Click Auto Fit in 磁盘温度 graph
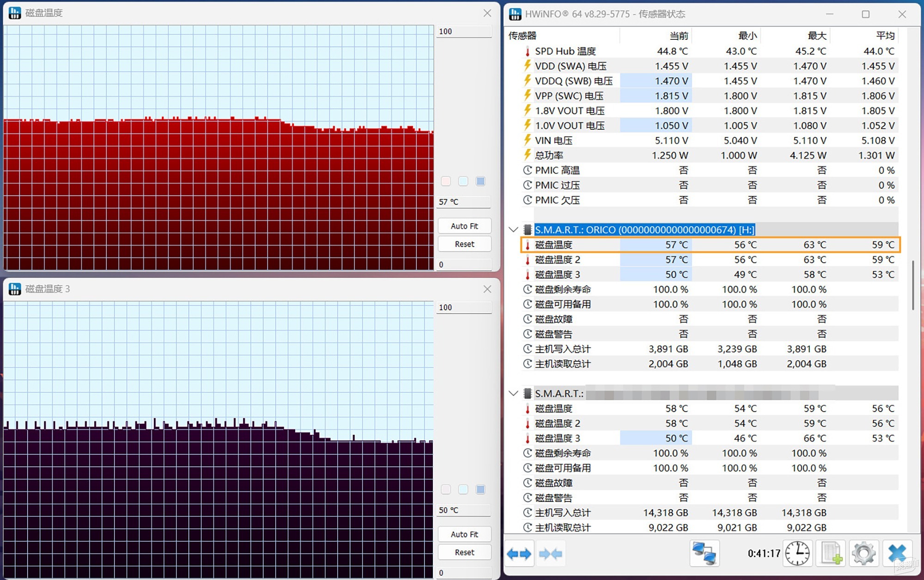The width and height of the screenshot is (924, 580). tap(464, 226)
